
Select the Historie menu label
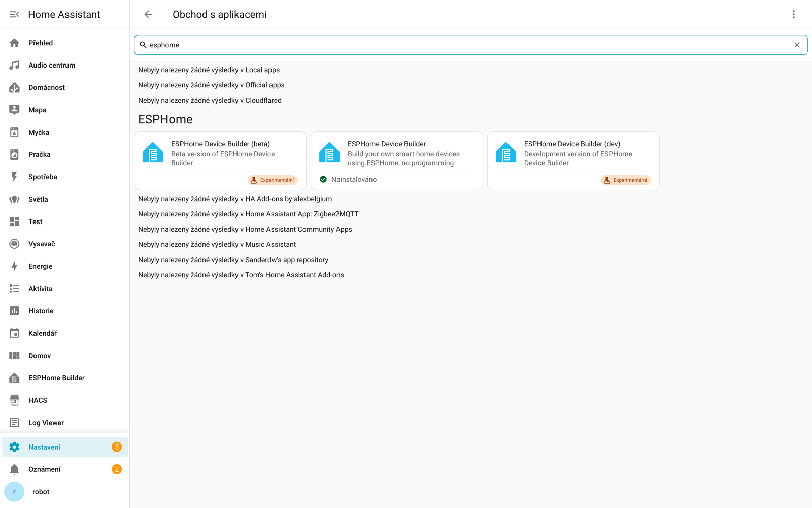(41, 311)
